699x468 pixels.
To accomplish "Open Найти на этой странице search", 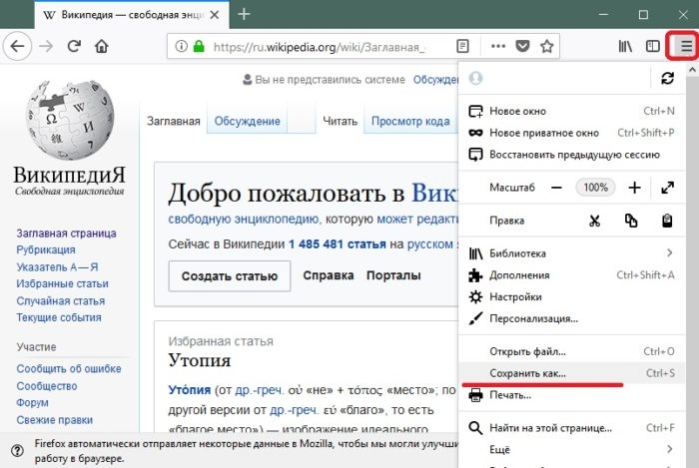I will click(572, 428).
